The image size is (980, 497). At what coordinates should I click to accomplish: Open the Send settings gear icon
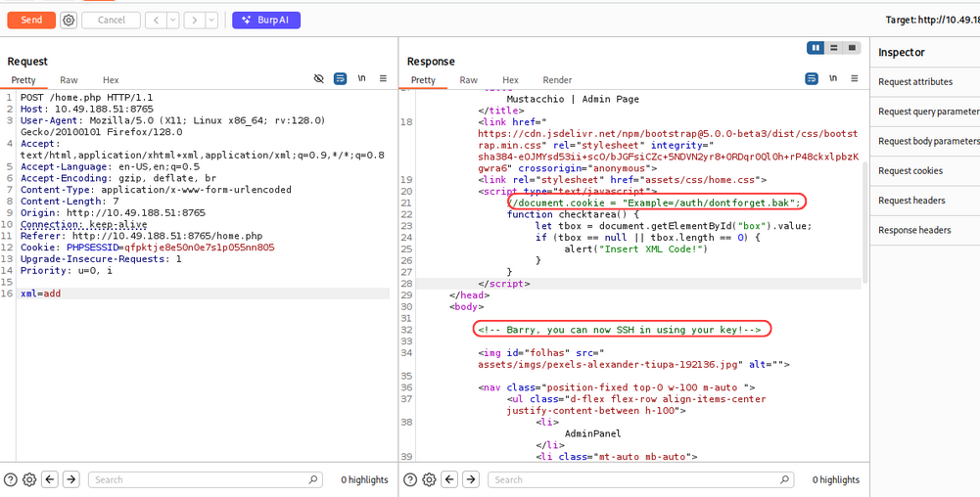click(x=69, y=20)
